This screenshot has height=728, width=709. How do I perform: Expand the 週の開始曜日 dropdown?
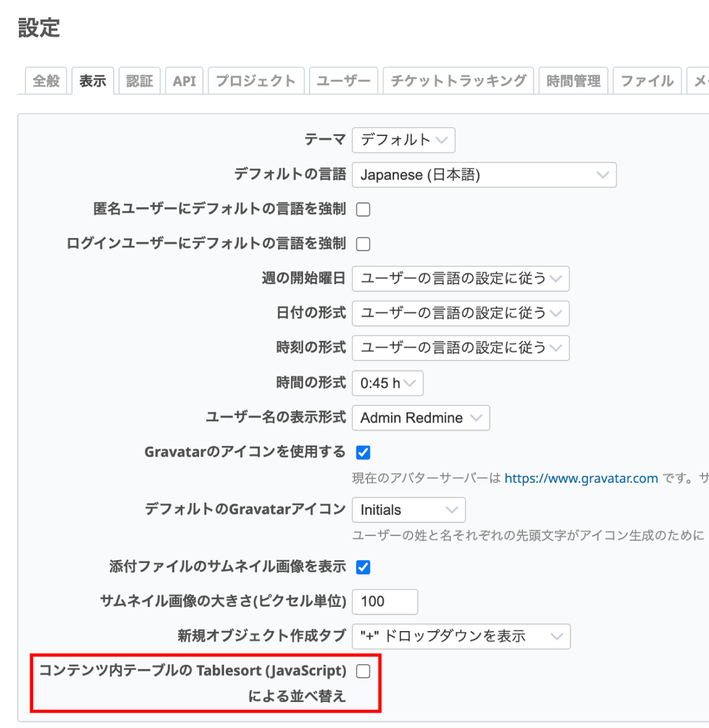coord(460,279)
